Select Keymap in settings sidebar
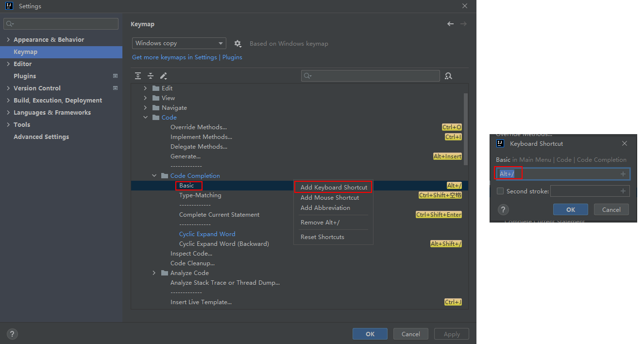The image size is (644, 344). [61, 52]
